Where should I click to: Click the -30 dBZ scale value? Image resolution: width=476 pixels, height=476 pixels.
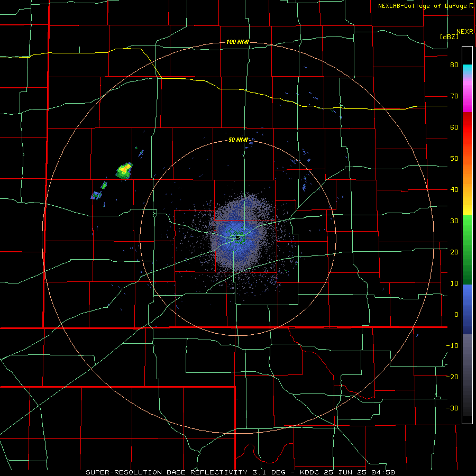(x=452, y=408)
